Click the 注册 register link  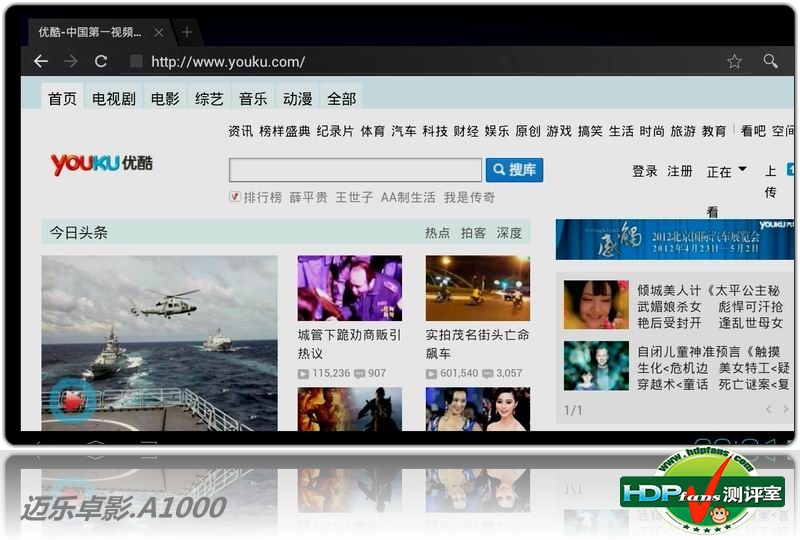680,171
